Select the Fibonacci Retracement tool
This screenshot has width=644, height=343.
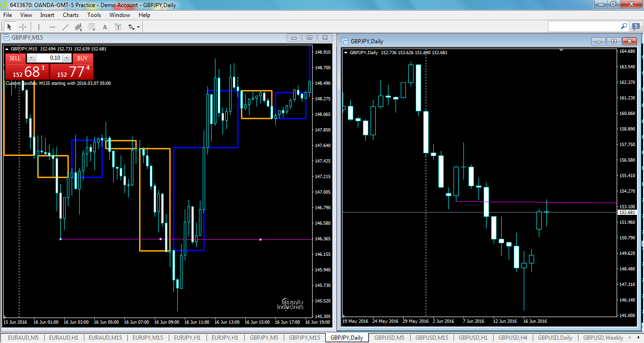(91, 26)
